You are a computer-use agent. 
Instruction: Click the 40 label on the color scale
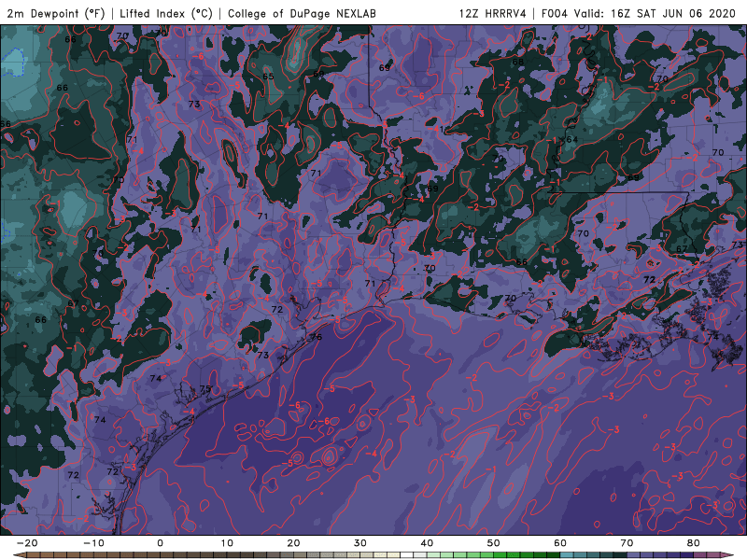coord(427,543)
